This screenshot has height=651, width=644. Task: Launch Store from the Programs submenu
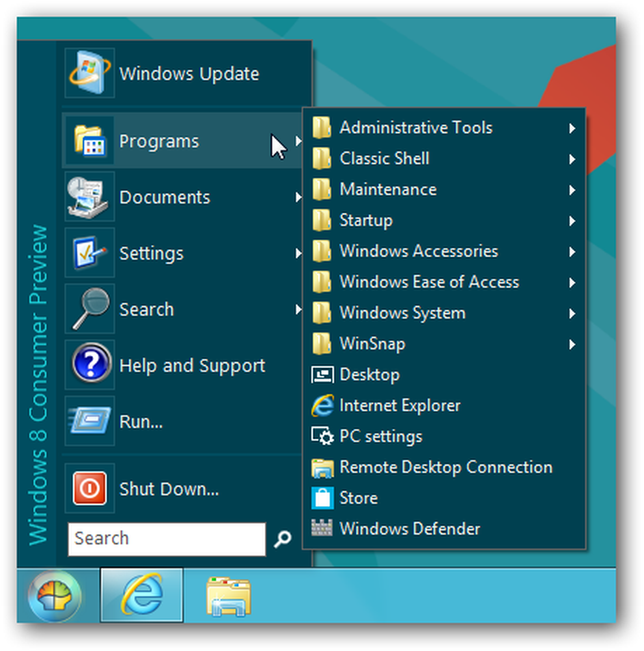(444, 498)
